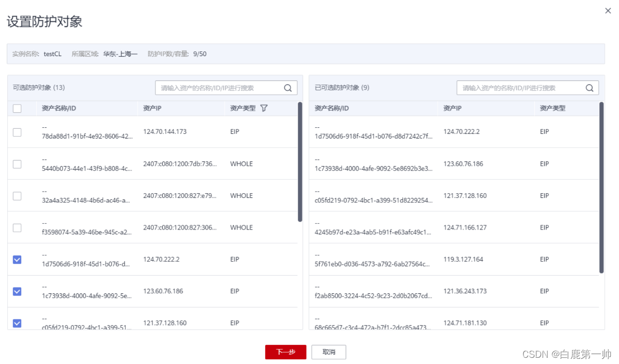Screen dimensions: 619x364
Task: Focus the available objects search input field
Action: pyautogui.click(x=226, y=88)
